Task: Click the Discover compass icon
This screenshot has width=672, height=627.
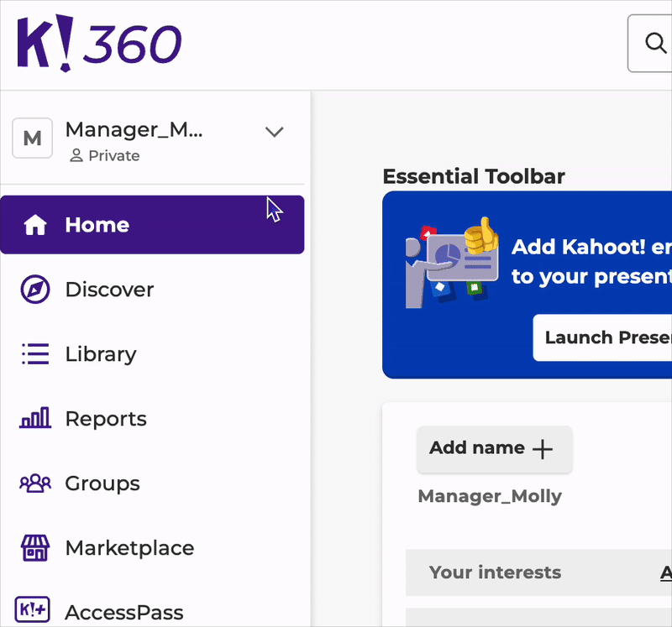Action: pos(35,290)
